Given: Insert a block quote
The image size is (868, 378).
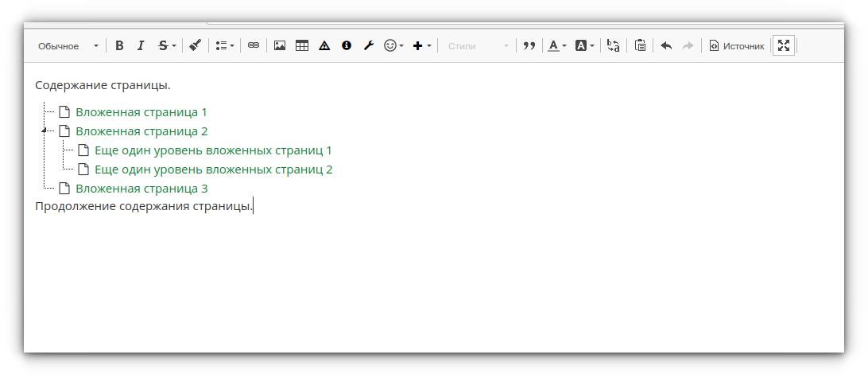Looking at the screenshot, I should [529, 46].
